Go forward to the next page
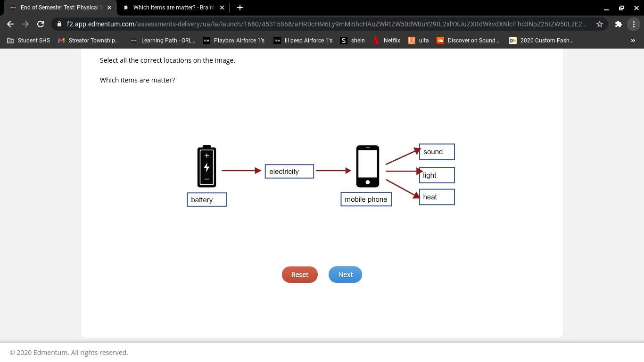This screenshot has width=644, height=362. click(25, 24)
